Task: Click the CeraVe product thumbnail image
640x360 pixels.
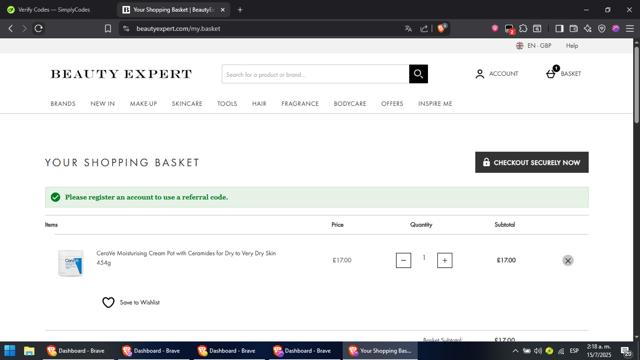Action: coord(71,263)
